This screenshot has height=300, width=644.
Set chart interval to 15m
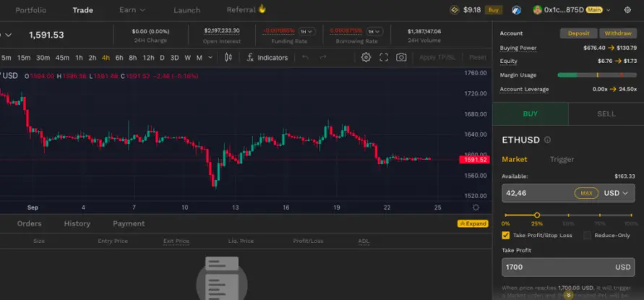point(24,58)
